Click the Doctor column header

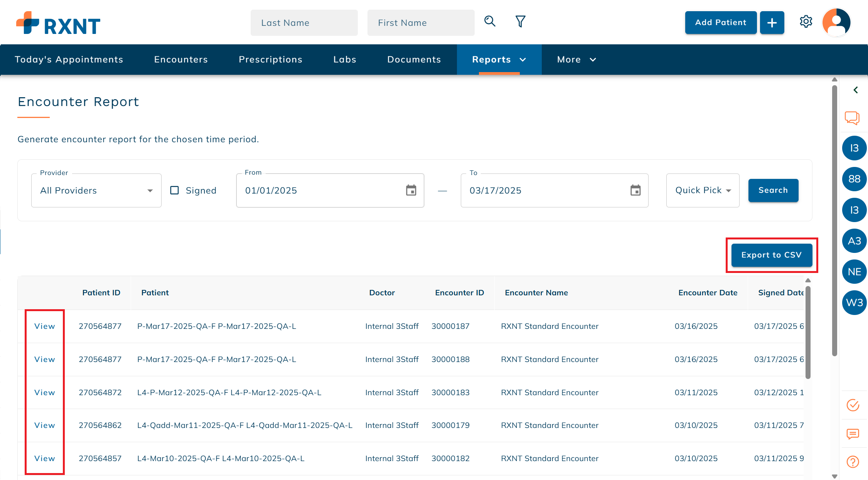pos(382,293)
